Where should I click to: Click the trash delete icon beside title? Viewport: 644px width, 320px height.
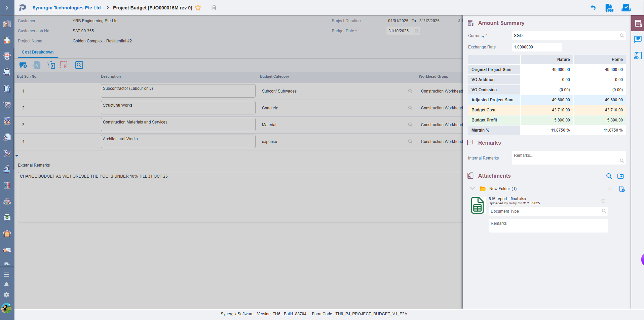click(x=214, y=8)
